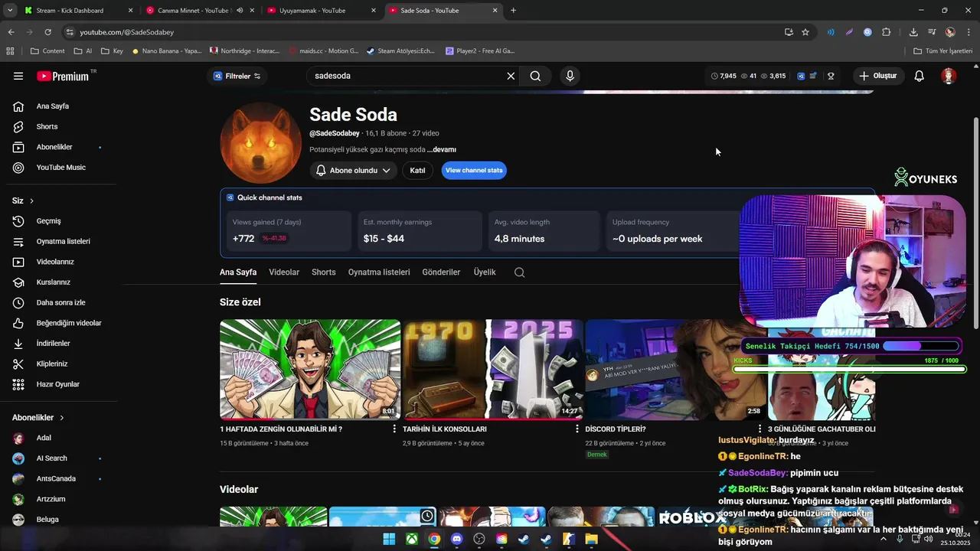Click the trophy icon in the header
980x551 pixels.
click(831, 76)
